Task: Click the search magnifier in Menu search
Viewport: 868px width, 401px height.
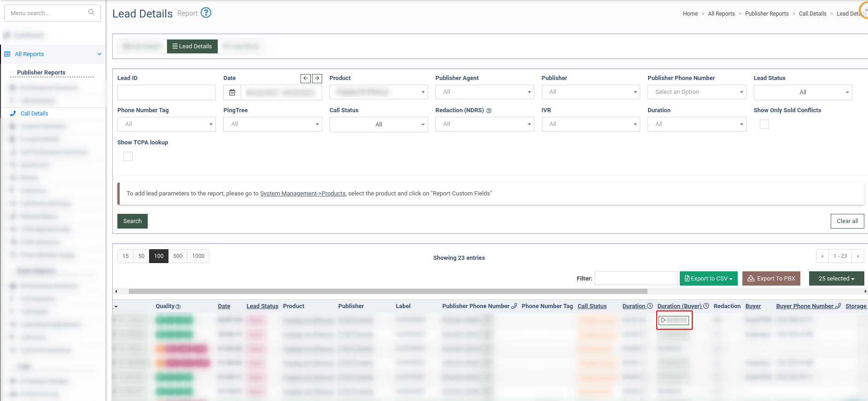Action: coord(91,12)
